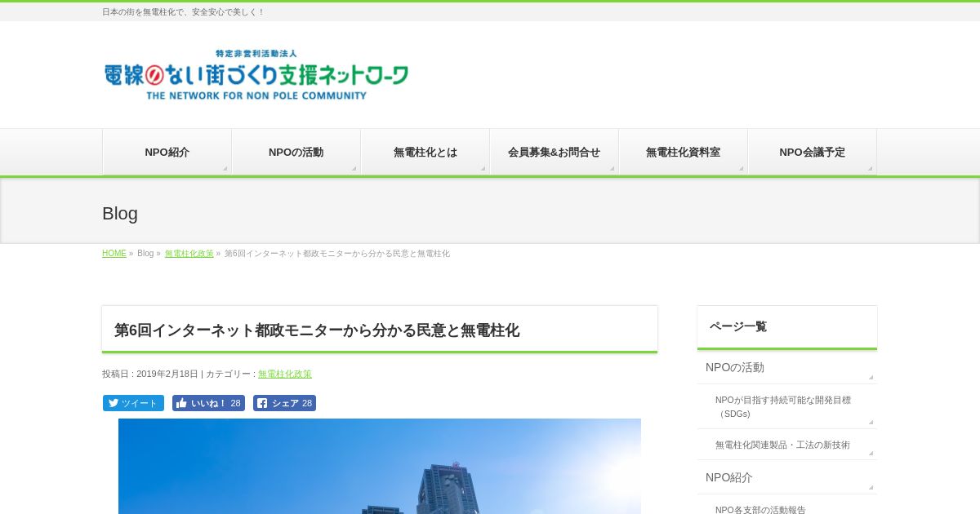The width and height of the screenshot is (980, 514).
Task: Click 無電柱化政策 breadcrumb link
Action: pyautogui.click(x=189, y=254)
